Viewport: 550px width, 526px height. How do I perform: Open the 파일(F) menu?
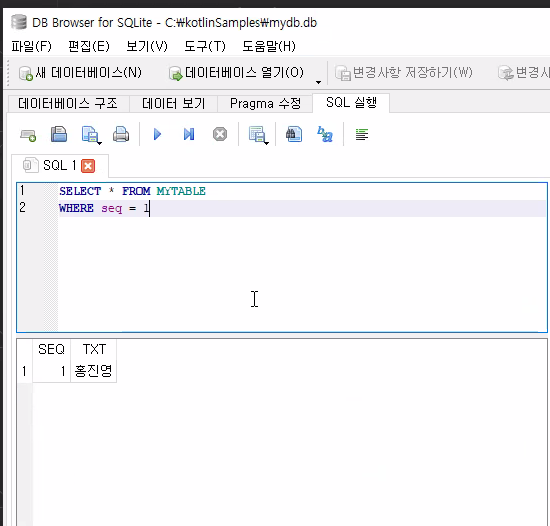click(32, 46)
